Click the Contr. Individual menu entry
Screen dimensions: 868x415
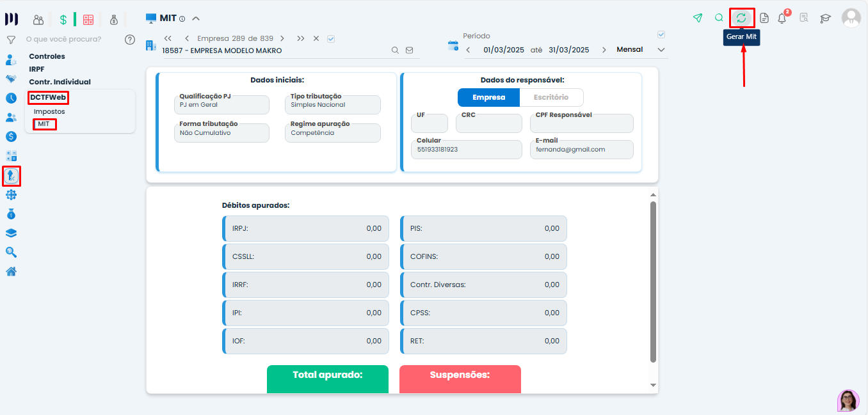tap(60, 82)
